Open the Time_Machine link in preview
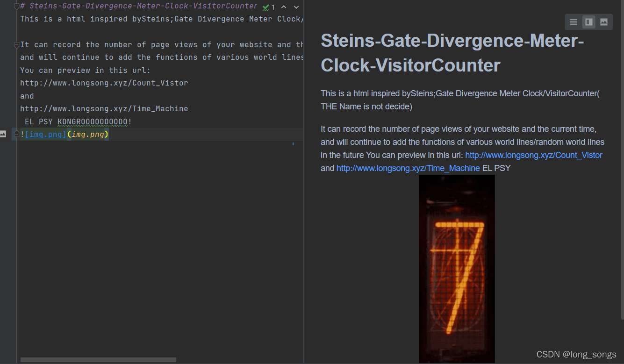This screenshot has height=364, width=624. [408, 168]
